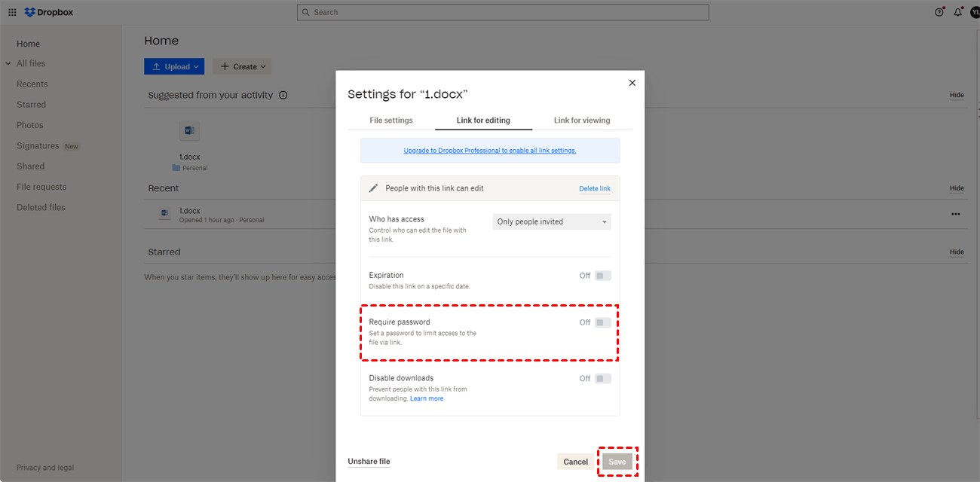Turn on Disable downloads toggle

602,379
